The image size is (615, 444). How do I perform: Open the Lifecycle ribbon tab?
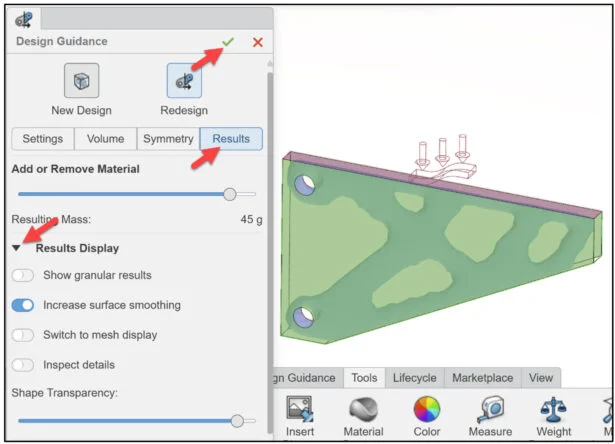pos(414,378)
